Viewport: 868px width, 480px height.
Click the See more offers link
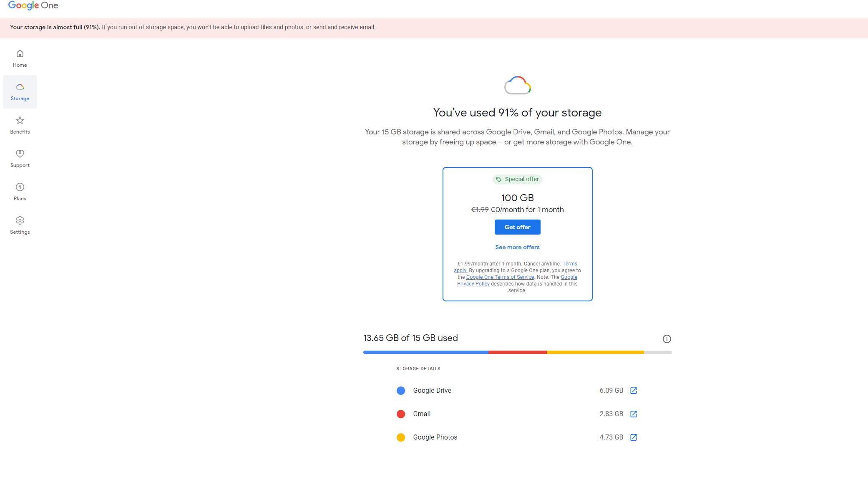517,247
